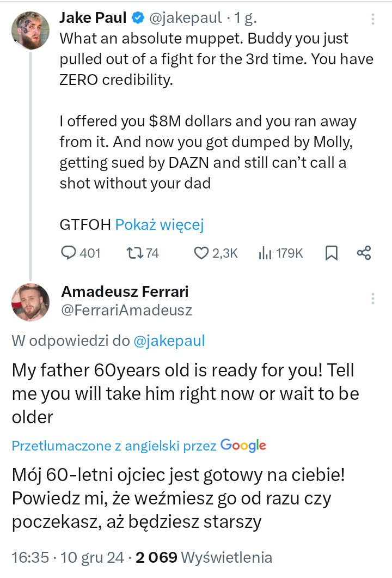
Task: Open three-dot menu on Amadeusz Ferrari's reply
Action: tap(373, 299)
